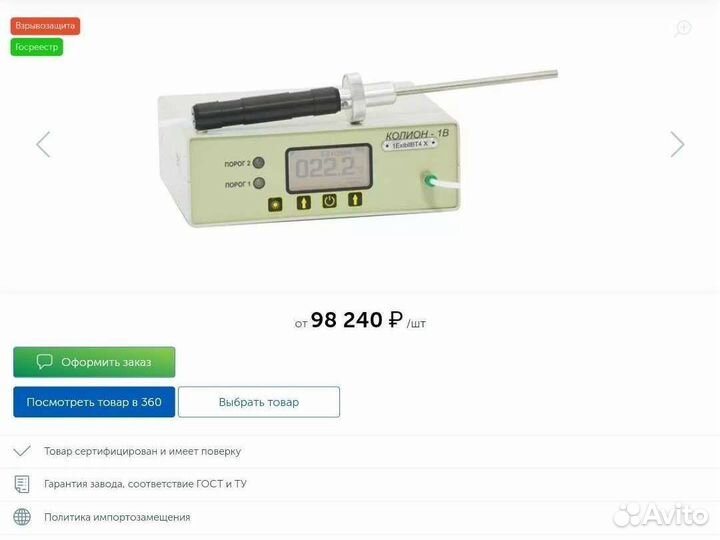Click the device display reading 022.2

(x=329, y=169)
